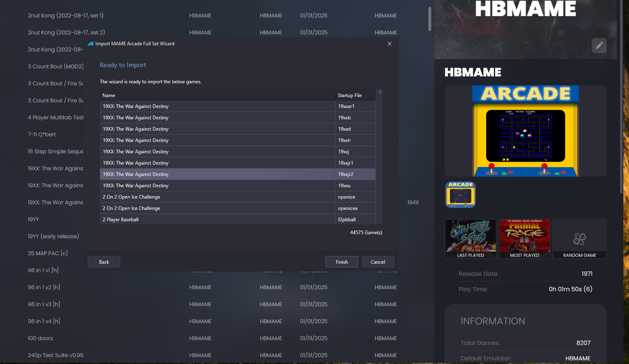Cancel the MAME import wizard
This screenshot has height=364, width=629.
(378, 262)
